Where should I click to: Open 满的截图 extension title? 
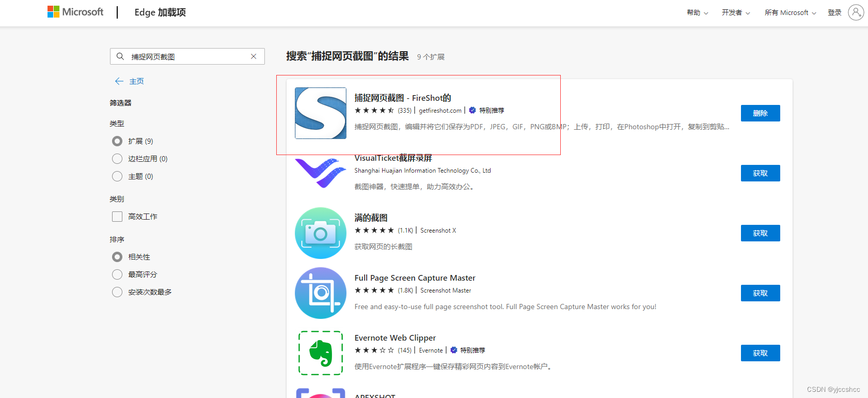371,218
